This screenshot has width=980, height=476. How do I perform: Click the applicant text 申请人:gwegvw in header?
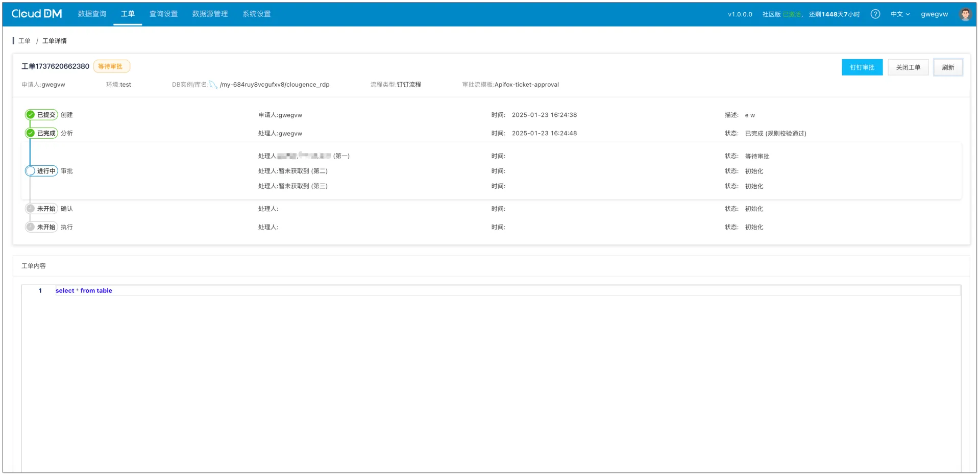click(x=43, y=85)
